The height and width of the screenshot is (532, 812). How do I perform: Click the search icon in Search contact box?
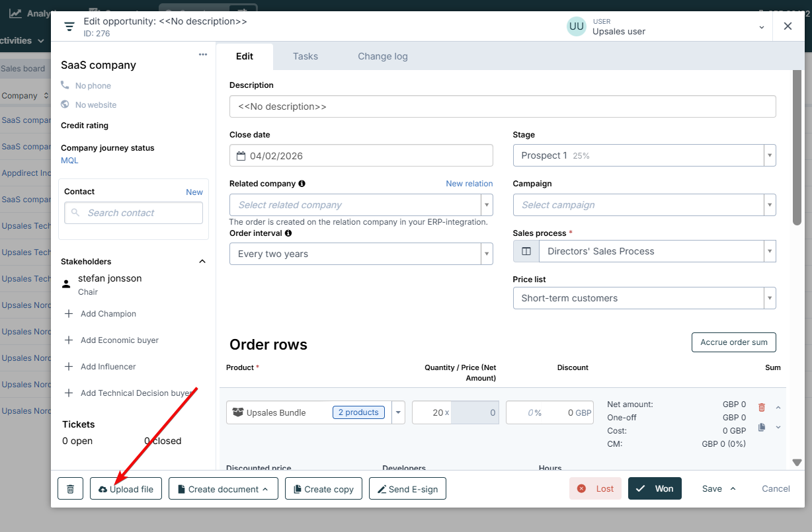(x=76, y=213)
